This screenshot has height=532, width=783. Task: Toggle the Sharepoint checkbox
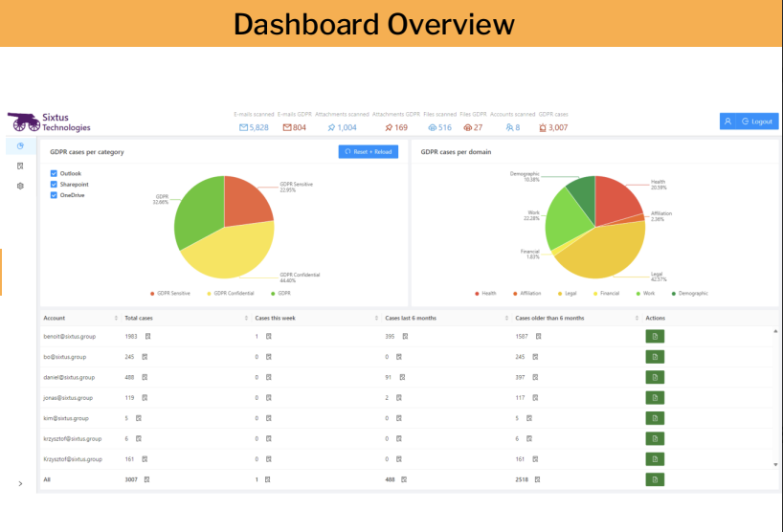54,184
